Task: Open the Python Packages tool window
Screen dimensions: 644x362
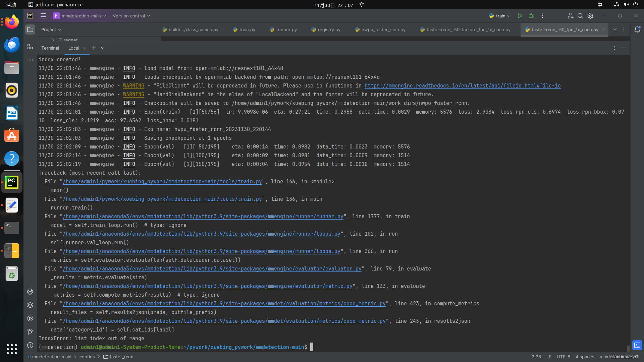Action: [x=30, y=305]
